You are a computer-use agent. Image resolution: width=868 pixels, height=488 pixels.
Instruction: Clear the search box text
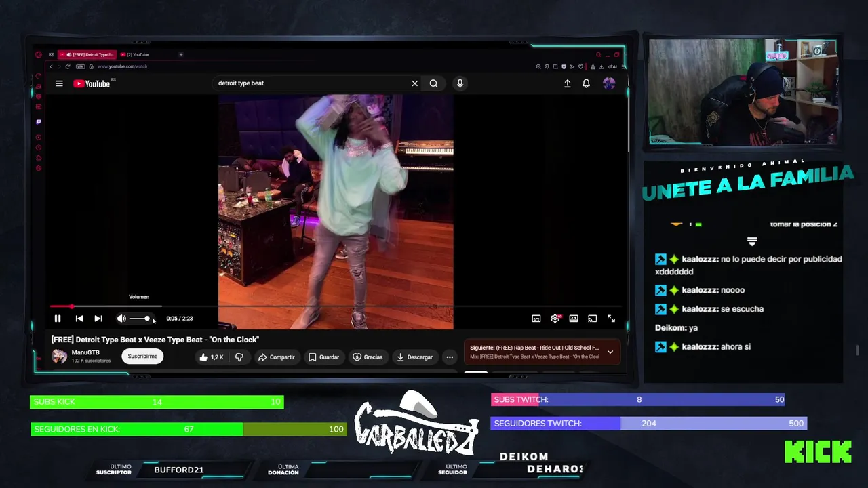point(414,83)
